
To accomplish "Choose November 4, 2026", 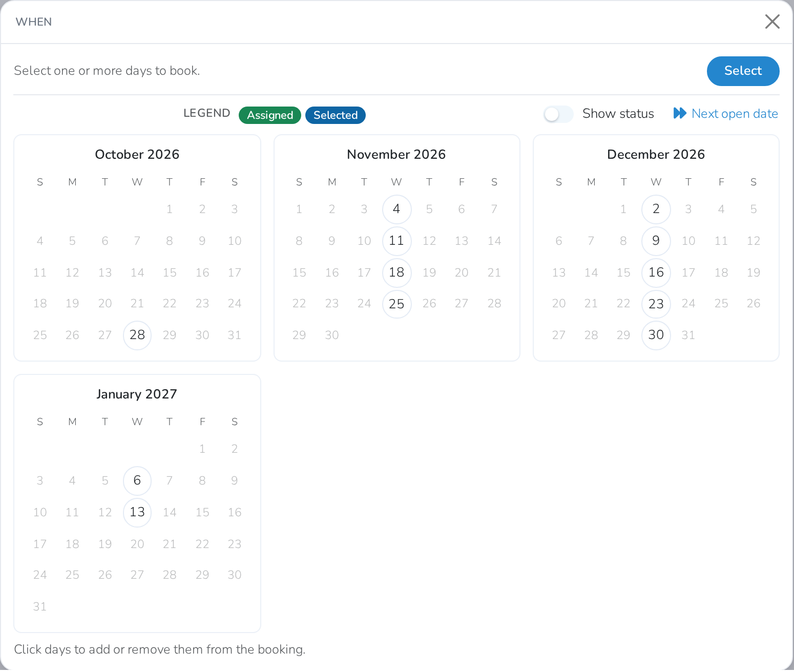I will 396,209.
